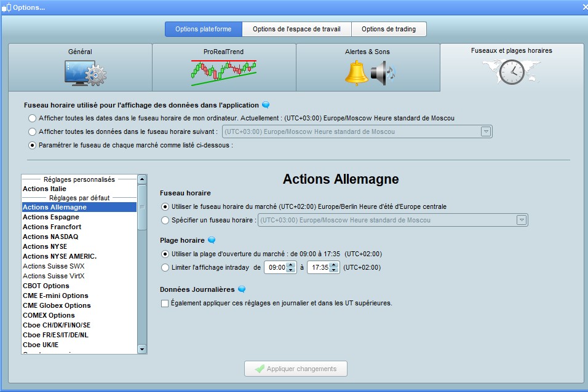Open the global time zone dropdown (Europe/Moscow)
This screenshot has width=588, height=392.
tap(486, 131)
